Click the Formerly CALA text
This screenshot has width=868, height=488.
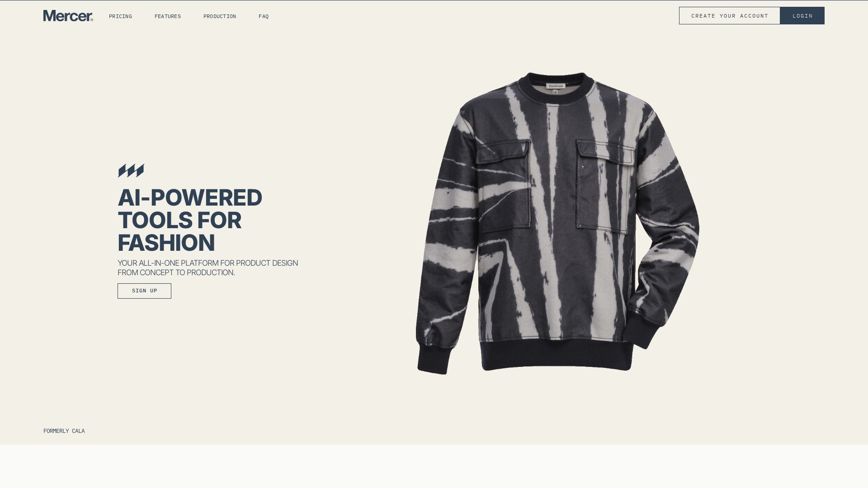(x=64, y=431)
